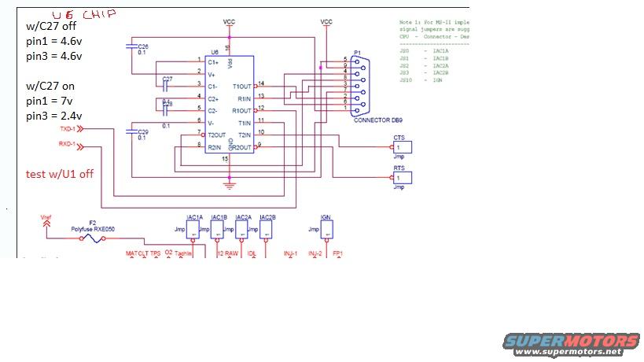This screenshot has width=644, height=362.
Task: Click the RXD-1 port arrow
Action: (79, 145)
